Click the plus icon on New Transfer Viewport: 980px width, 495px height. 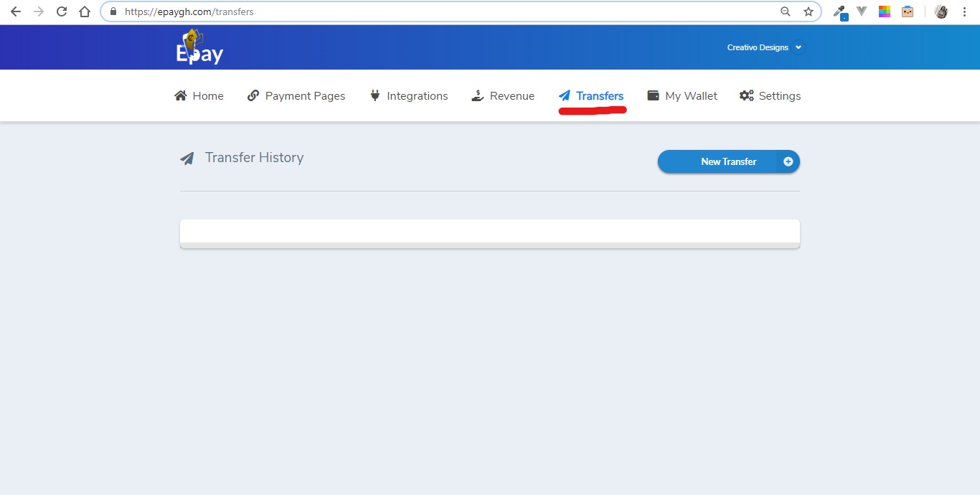pyautogui.click(x=788, y=161)
